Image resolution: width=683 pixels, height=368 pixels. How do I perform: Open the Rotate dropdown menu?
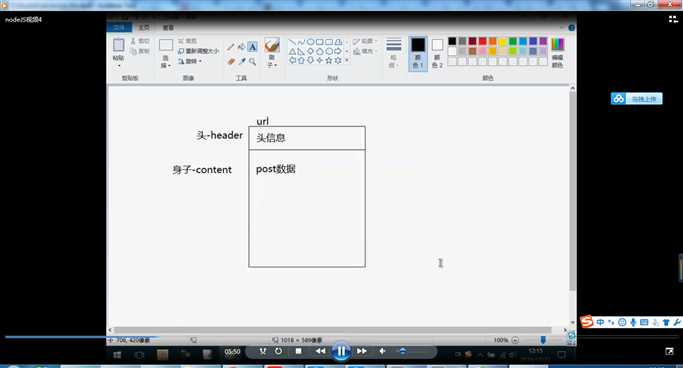[190, 61]
